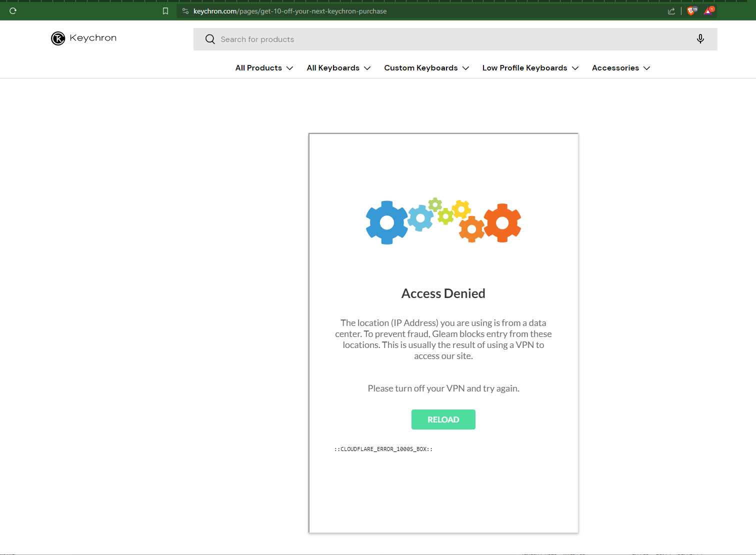
Task: Bookmark this page using the bookmark icon
Action: coord(165,11)
